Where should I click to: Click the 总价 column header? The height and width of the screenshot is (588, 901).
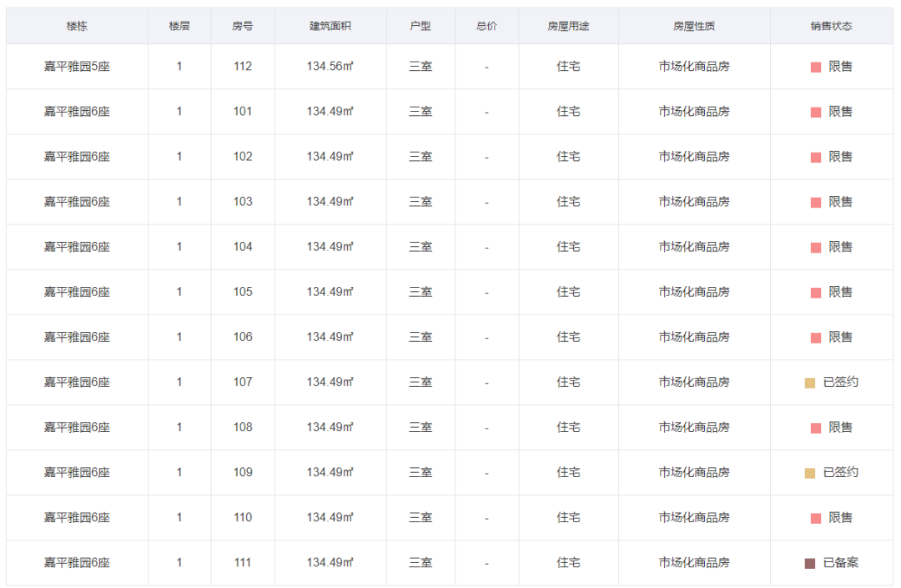coord(486,26)
